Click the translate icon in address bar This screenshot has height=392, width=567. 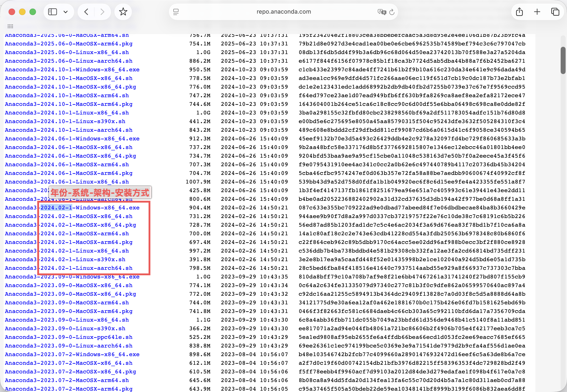pos(382,12)
